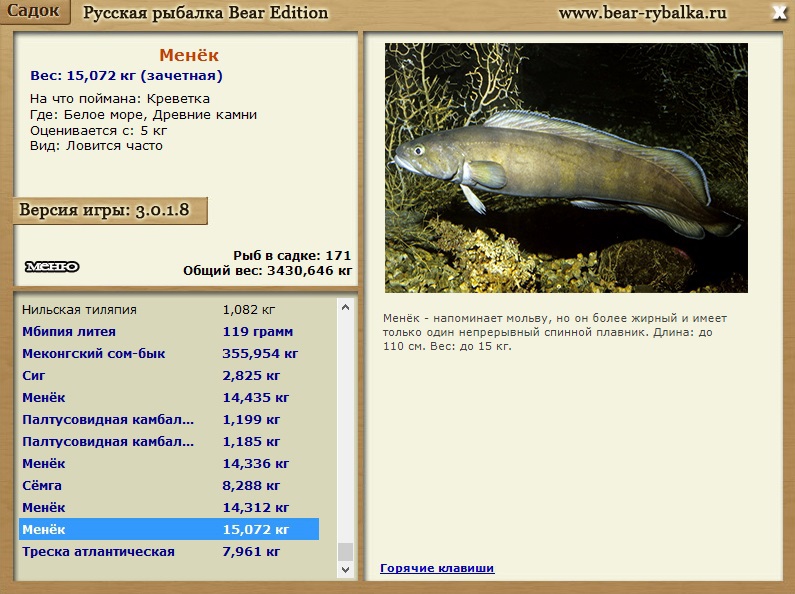This screenshot has height=594, width=795.
Task: Click the Вид: Ловится часто line
Action: pos(96,146)
